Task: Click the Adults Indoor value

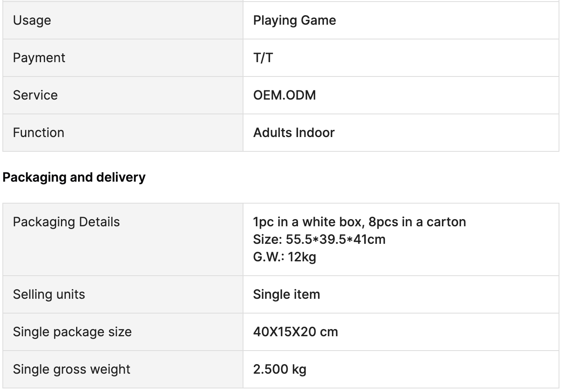Action: (294, 133)
